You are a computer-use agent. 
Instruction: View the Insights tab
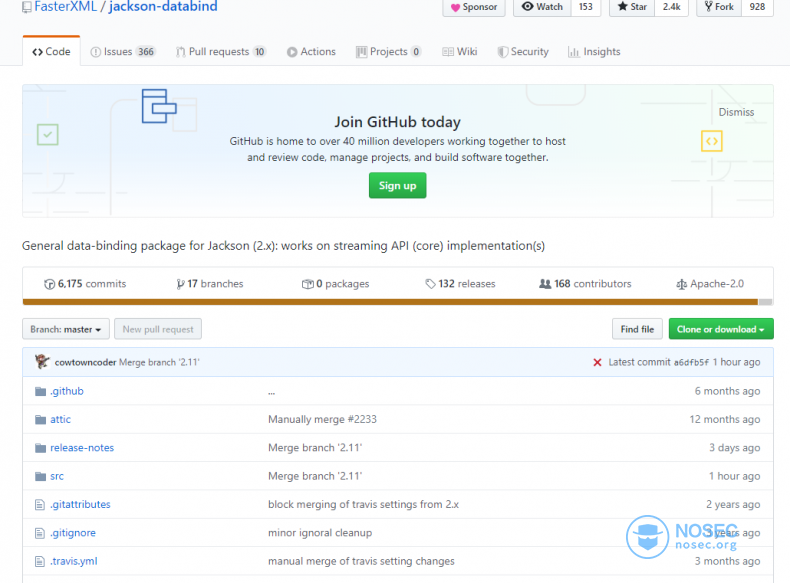[x=594, y=51]
